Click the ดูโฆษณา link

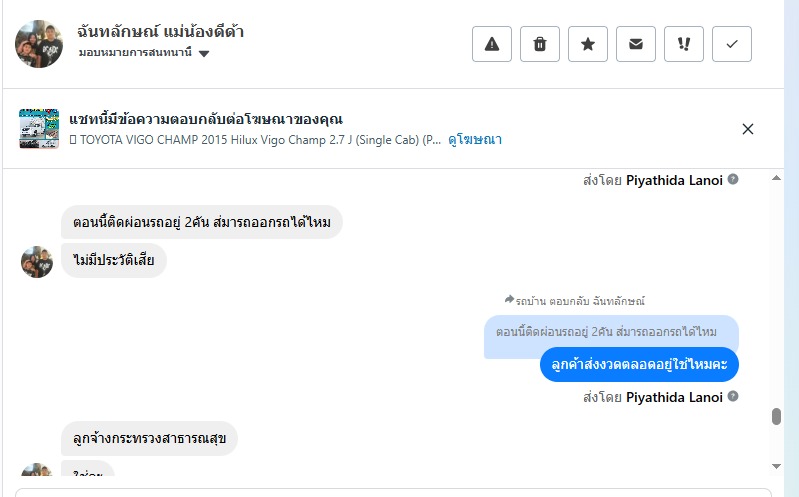(x=475, y=140)
